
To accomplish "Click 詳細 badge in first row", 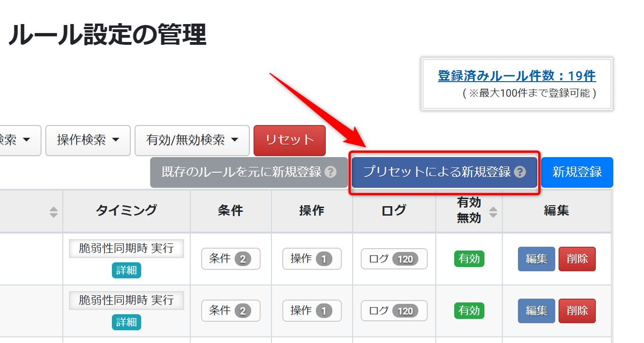I will pos(127,270).
